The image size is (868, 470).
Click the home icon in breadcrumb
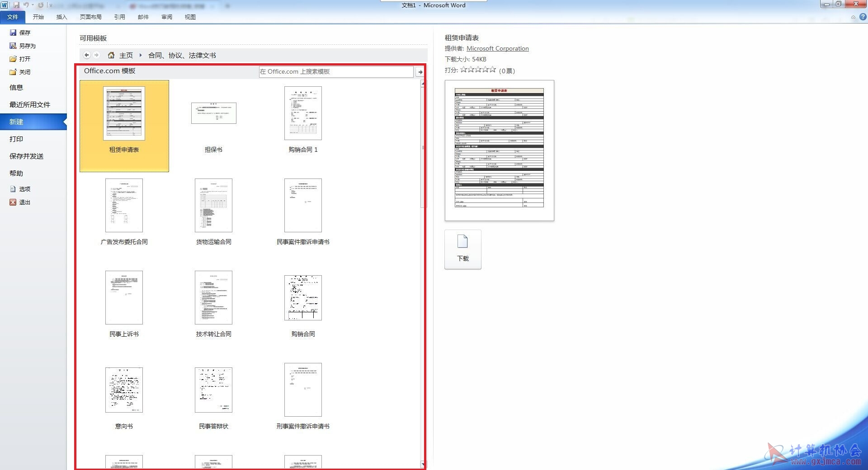[x=111, y=55]
